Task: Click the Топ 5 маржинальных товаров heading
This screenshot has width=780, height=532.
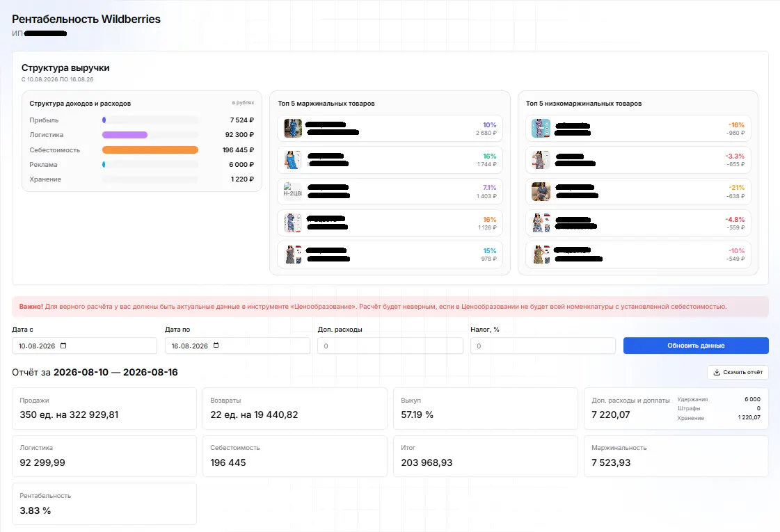Action: [x=326, y=104]
